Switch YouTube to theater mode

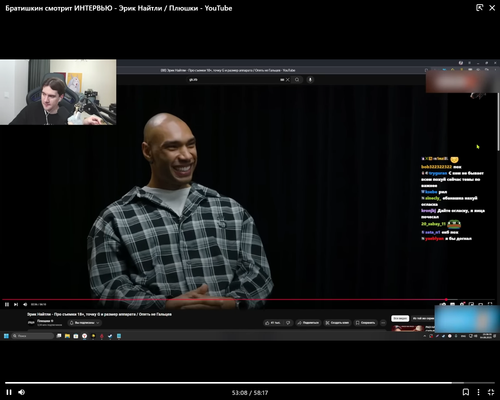click(x=481, y=304)
